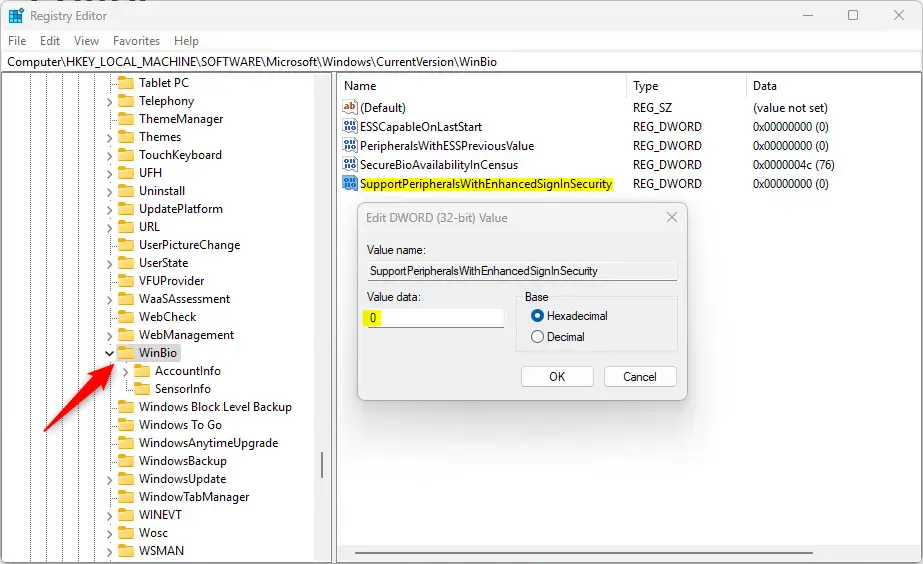Expand the UserState key

(x=109, y=264)
